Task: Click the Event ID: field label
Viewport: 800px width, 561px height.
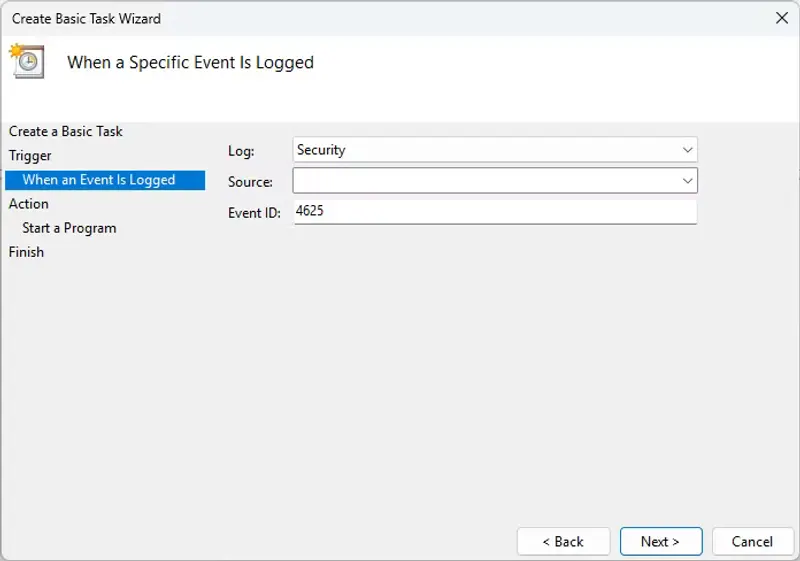Action: (254, 213)
